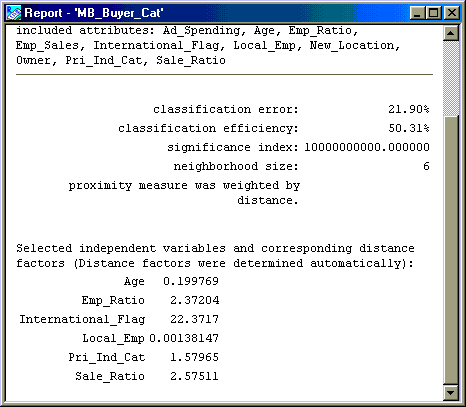The image size is (466, 407).
Task: Click the distance factor 1.57965
Action: click(x=195, y=357)
